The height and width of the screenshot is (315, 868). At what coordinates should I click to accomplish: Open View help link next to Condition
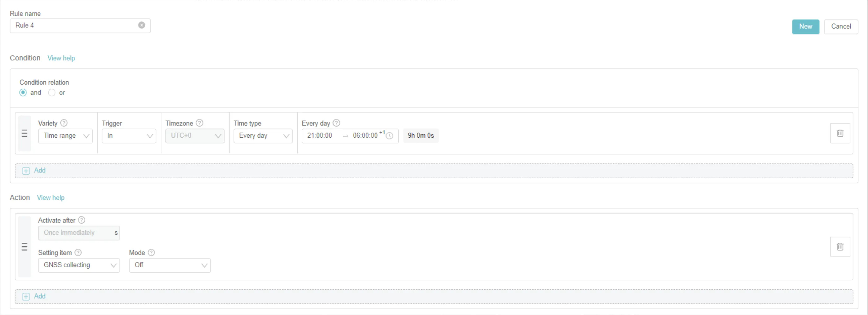(x=61, y=58)
